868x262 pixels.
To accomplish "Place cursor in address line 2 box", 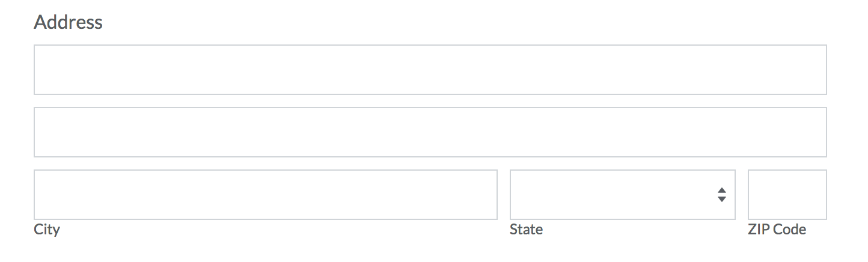I will click(430, 132).
